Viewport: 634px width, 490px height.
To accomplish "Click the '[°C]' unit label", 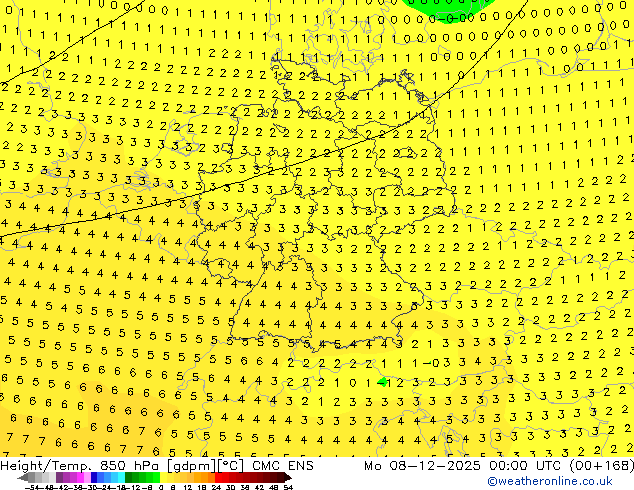I will click(230, 466).
